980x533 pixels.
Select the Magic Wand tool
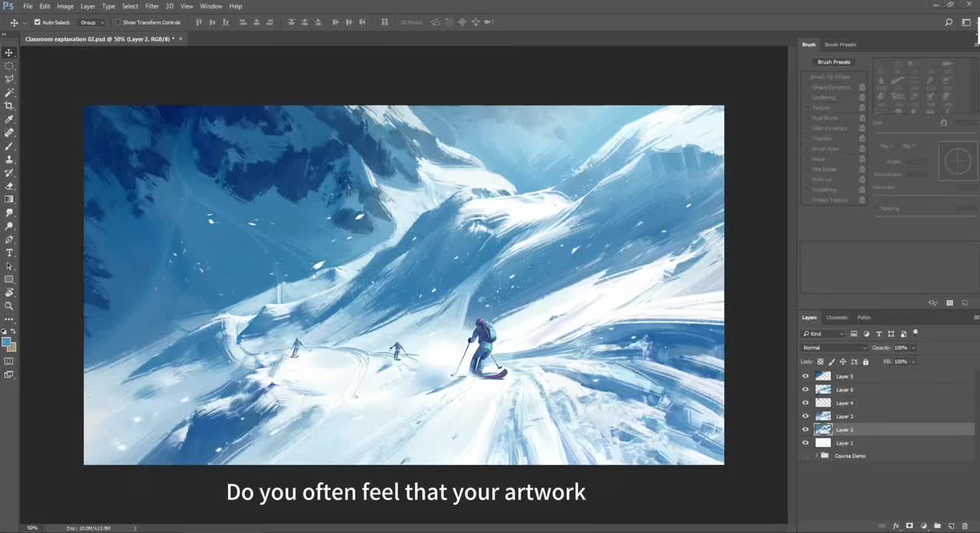pyautogui.click(x=9, y=93)
